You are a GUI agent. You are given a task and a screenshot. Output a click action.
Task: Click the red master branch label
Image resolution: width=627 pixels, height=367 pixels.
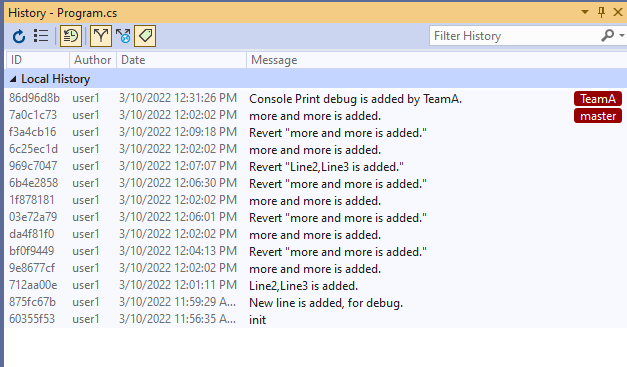(598, 116)
